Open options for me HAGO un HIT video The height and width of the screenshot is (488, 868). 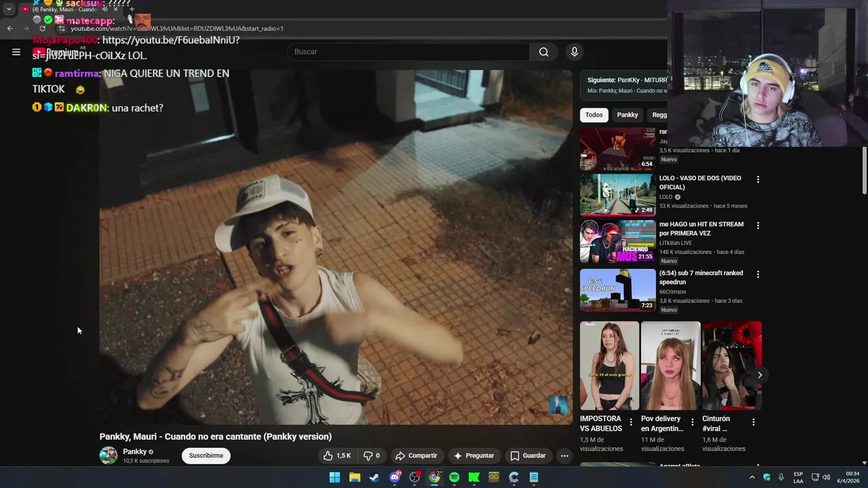coord(758,225)
